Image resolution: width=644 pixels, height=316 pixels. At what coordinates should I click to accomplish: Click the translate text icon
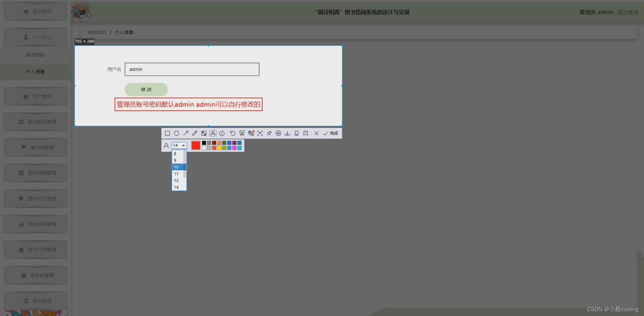point(251,133)
